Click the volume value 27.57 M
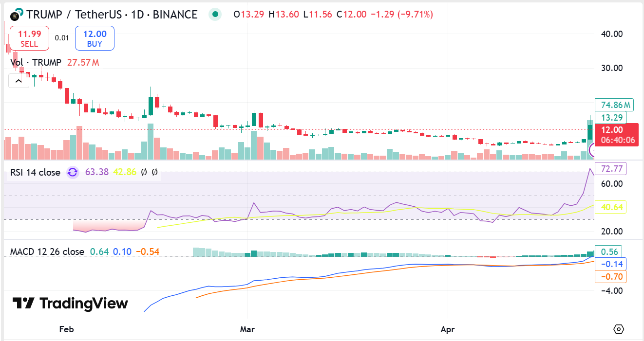 83,62
